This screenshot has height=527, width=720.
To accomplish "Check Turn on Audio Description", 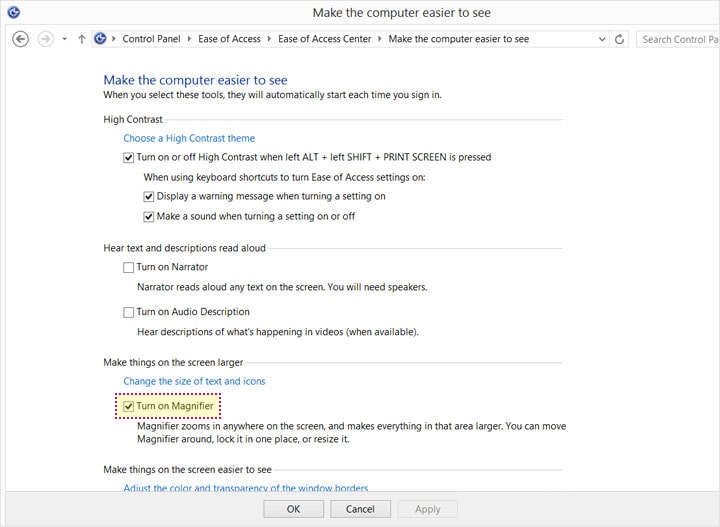I will click(128, 312).
